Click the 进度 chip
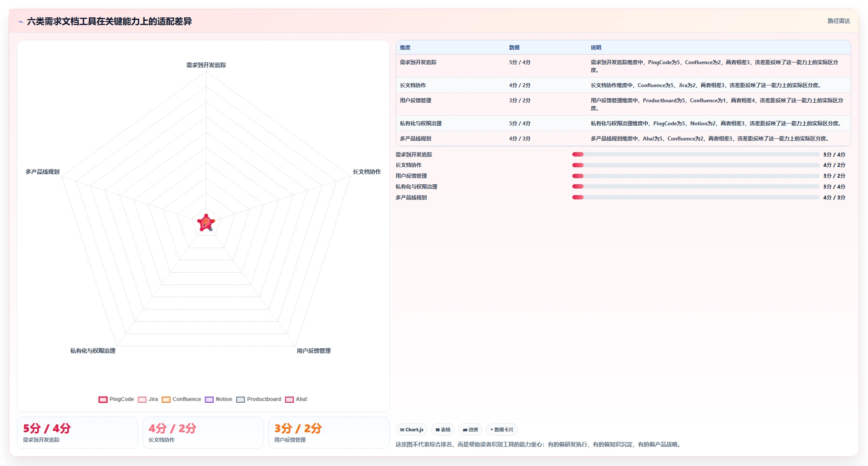The image size is (868, 466). pyautogui.click(x=470, y=430)
